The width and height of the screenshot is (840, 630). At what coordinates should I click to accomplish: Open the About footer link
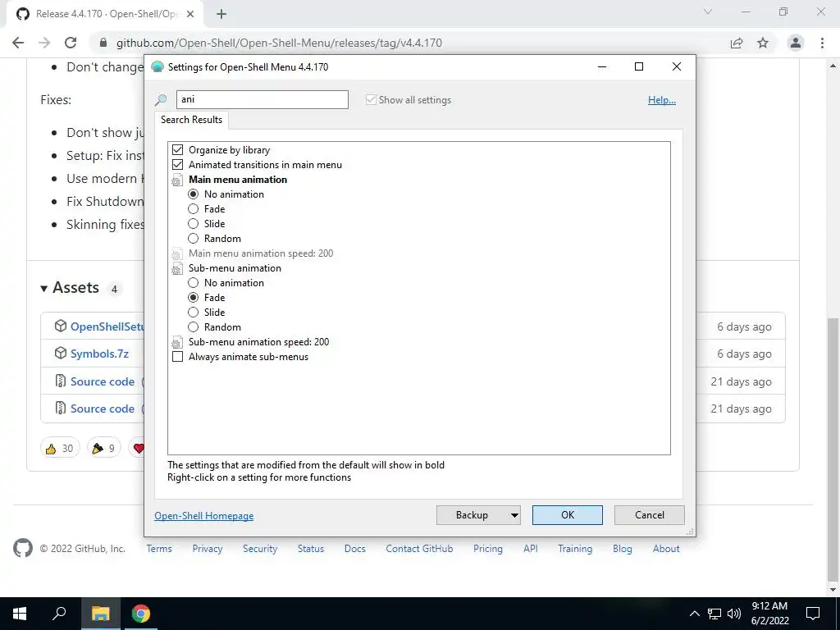[x=666, y=549]
